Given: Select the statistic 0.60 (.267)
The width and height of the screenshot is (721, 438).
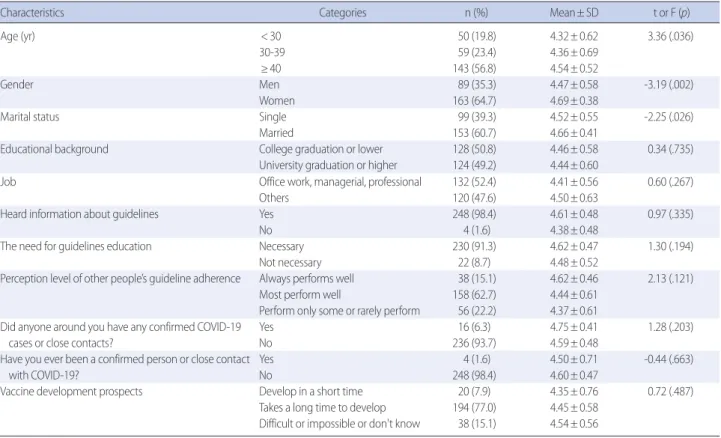Looking at the screenshot, I should [x=670, y=182].
